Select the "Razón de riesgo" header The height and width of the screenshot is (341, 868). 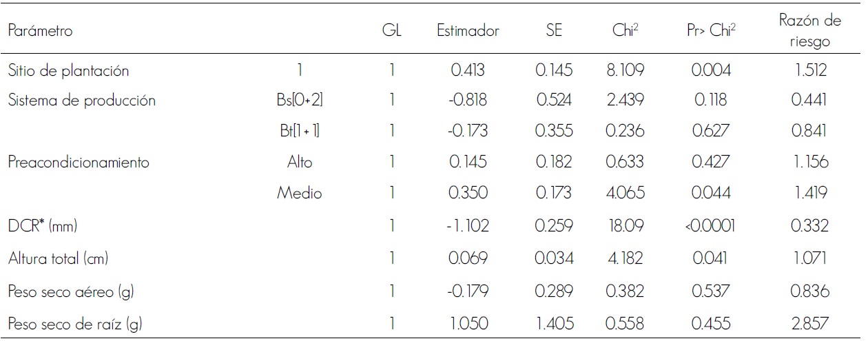pos(809,31)
